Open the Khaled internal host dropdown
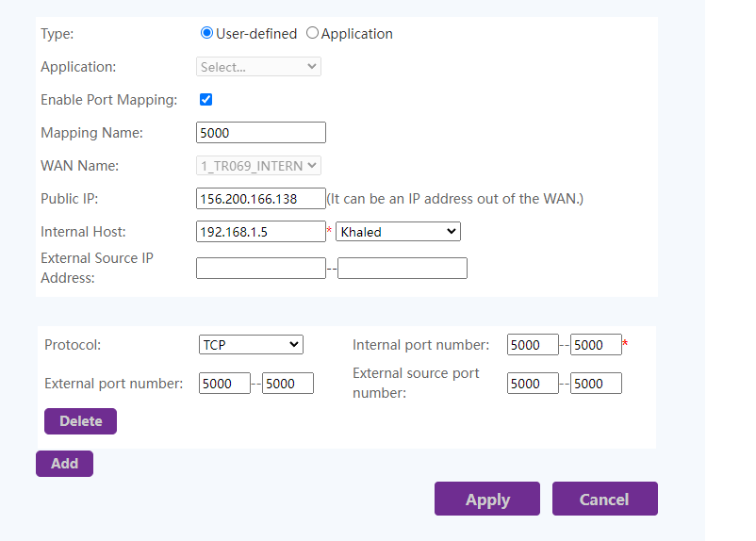 (x=398, y=232)
